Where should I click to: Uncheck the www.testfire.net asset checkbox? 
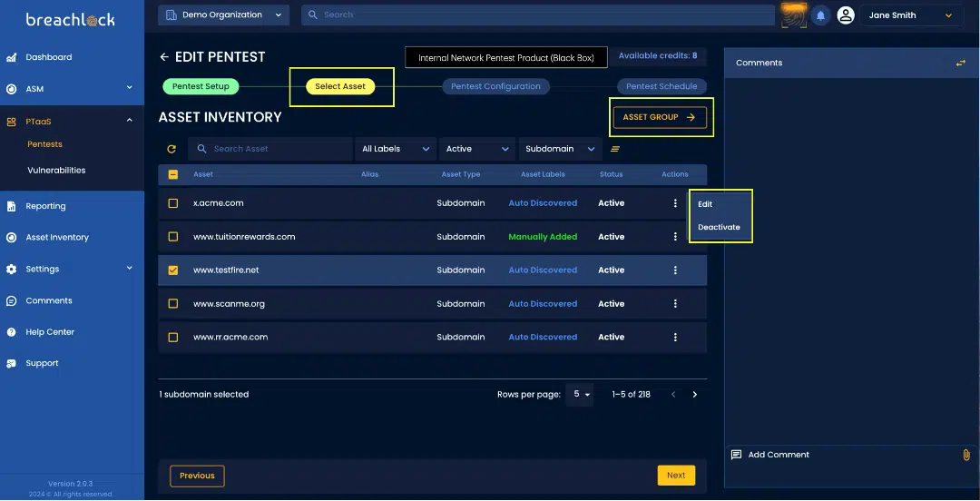tap(173, 270)
